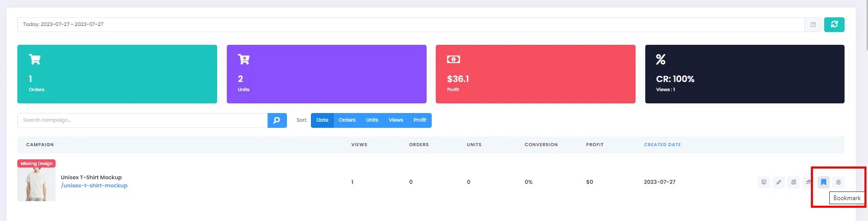Click the duplicate copy icon for the campaign

[794, 182]
